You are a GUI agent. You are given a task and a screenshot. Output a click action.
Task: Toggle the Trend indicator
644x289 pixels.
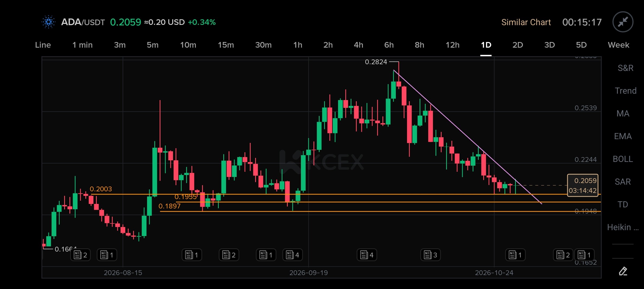(x=625, y=91)
